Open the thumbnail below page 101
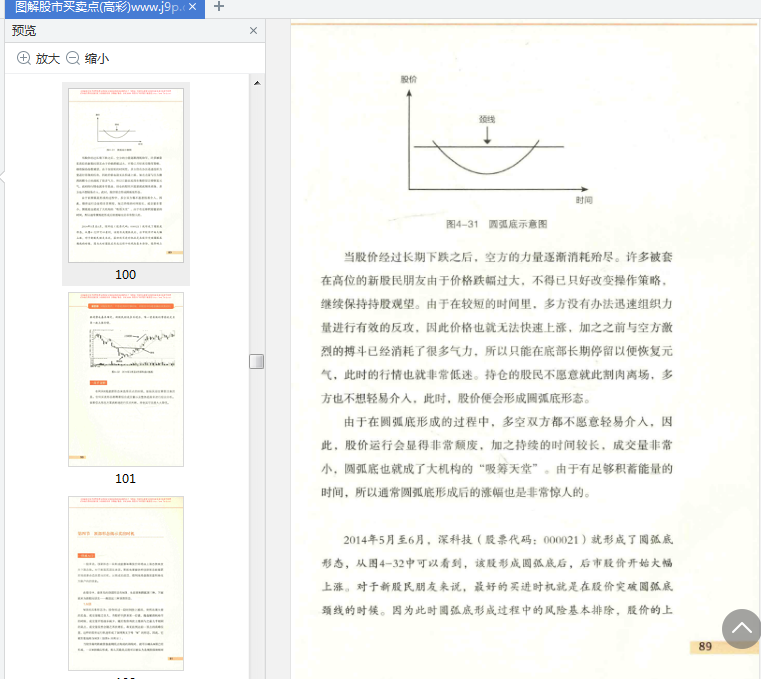This screenshot has height=679, width=761. (x=126, y=583)
